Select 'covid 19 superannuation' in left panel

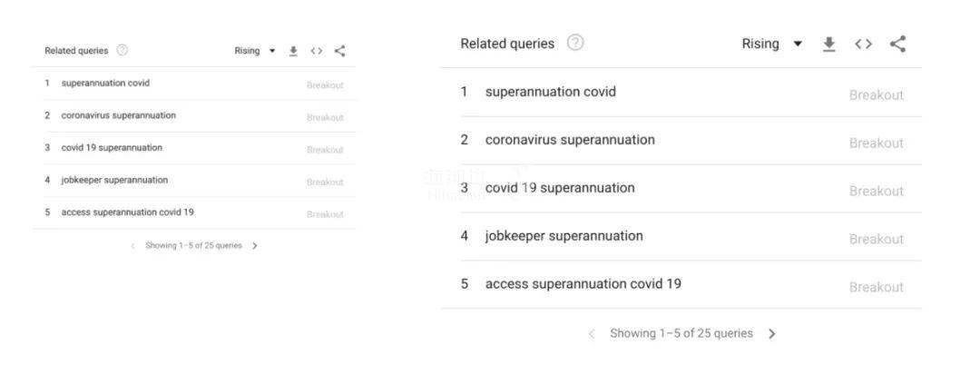pos(112,147)
